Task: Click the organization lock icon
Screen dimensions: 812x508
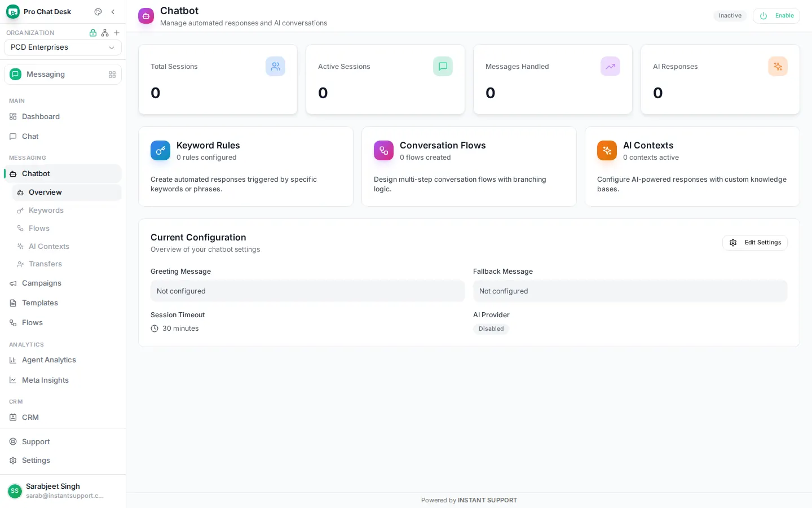Action: pyautogui.click(x=93, y=33)
